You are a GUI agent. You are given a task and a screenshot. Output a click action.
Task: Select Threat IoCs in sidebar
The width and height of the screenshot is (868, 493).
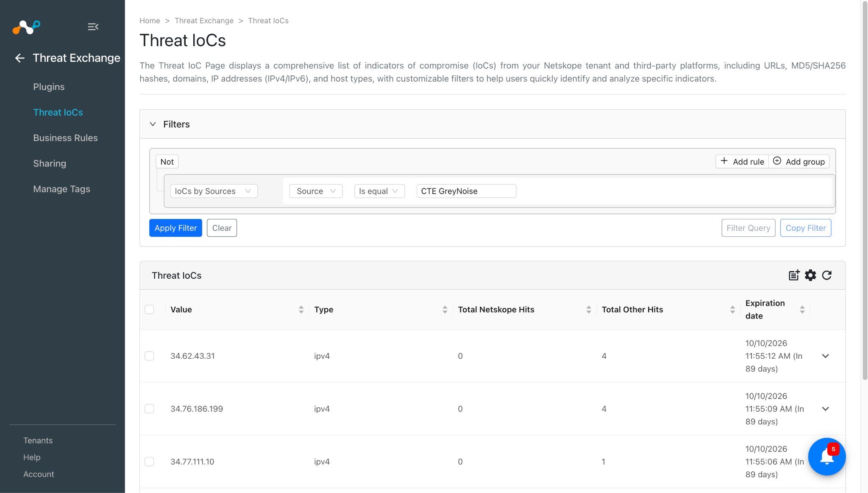point(58,112)
